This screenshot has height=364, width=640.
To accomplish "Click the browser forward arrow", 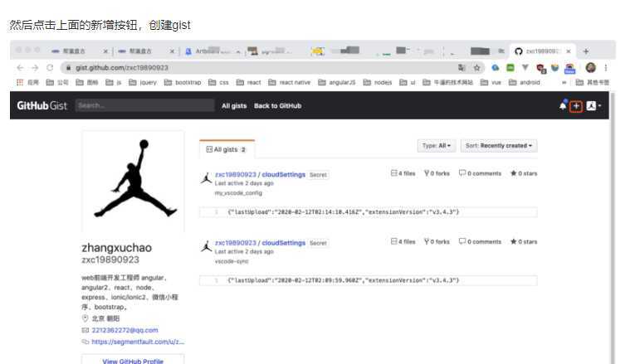I will point(35,68).
